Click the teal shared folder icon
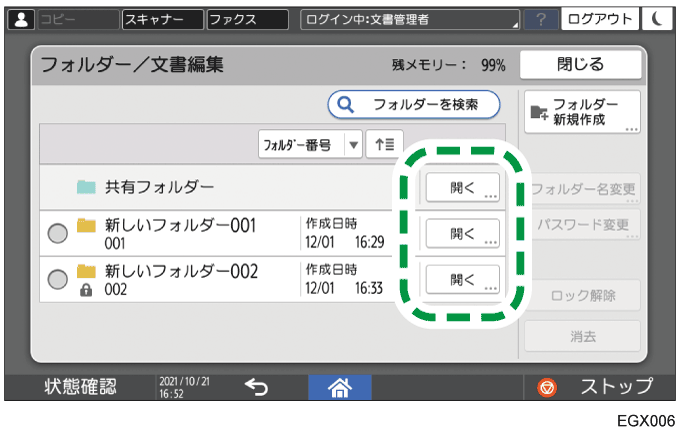This screenshot has width=679, height=431. pyautogui.click(x=86, y=187)
